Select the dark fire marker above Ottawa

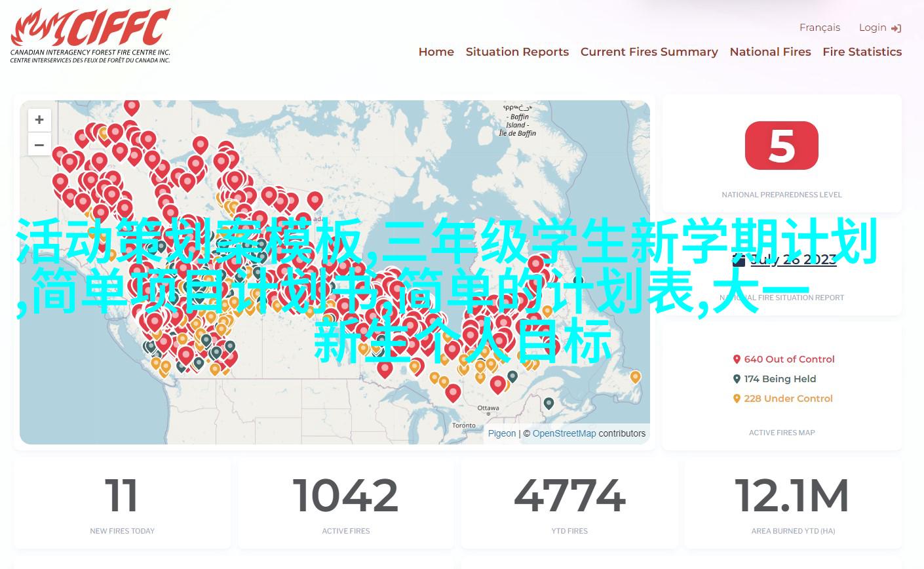pos(549,403)
